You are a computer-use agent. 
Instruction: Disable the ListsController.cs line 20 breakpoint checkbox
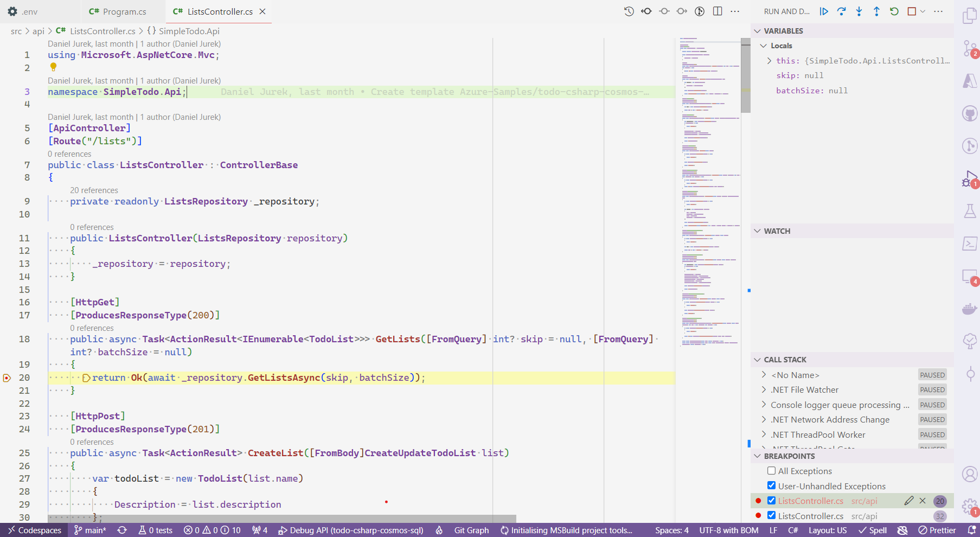coord(771,501)
